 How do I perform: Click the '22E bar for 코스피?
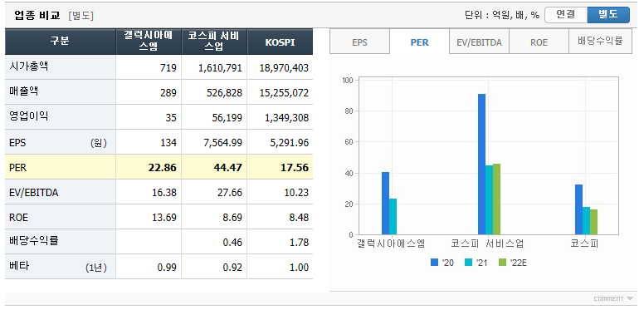click(x=593, y=222)
